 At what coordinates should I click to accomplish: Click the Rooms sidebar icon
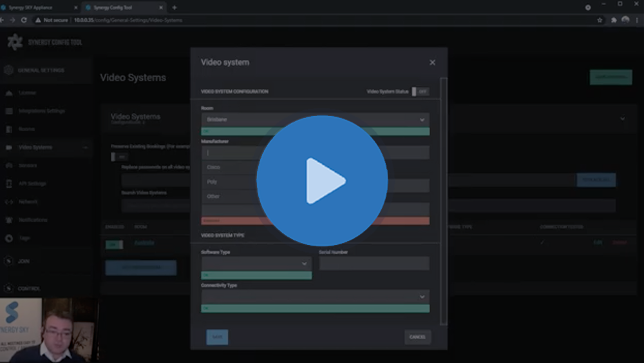click(9, 129)
